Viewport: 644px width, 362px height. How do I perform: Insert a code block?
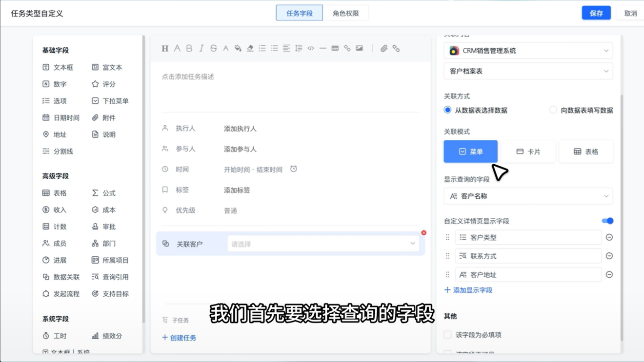click(311, 48)
